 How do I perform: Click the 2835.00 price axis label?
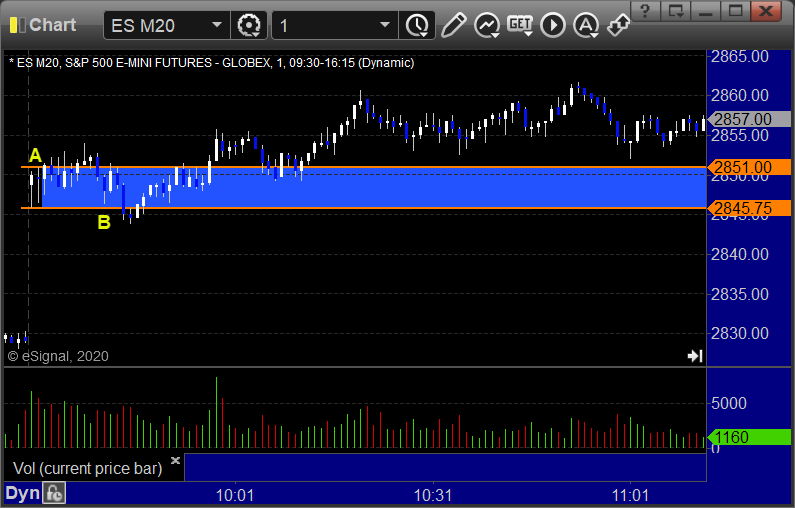(x=740, y=294)
